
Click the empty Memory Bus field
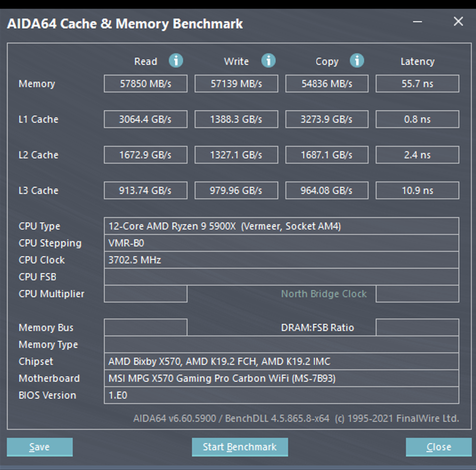(x=145, y=327)
